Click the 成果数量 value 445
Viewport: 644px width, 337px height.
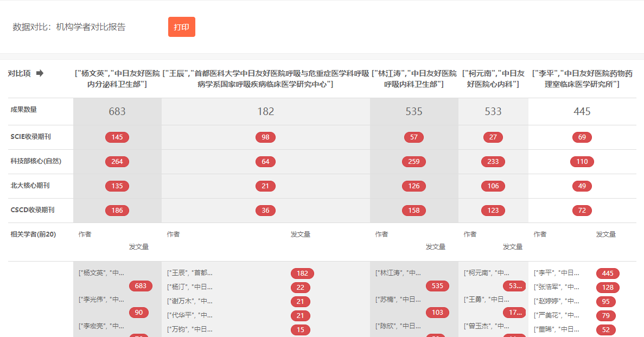pos(582,112)
